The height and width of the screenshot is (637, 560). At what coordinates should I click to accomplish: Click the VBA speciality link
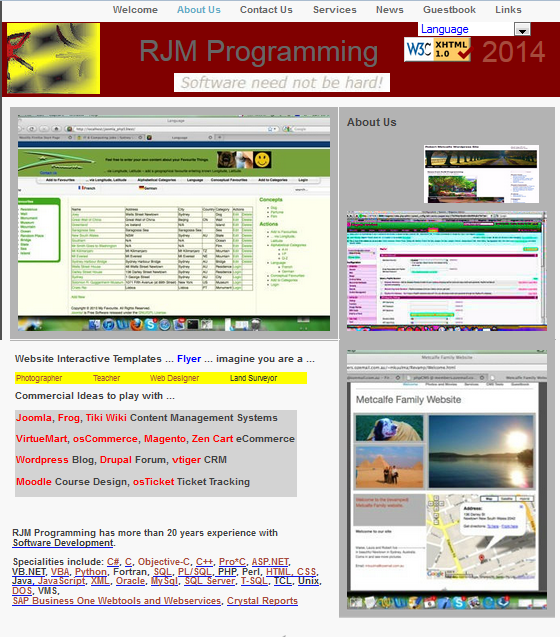point(60,572)
